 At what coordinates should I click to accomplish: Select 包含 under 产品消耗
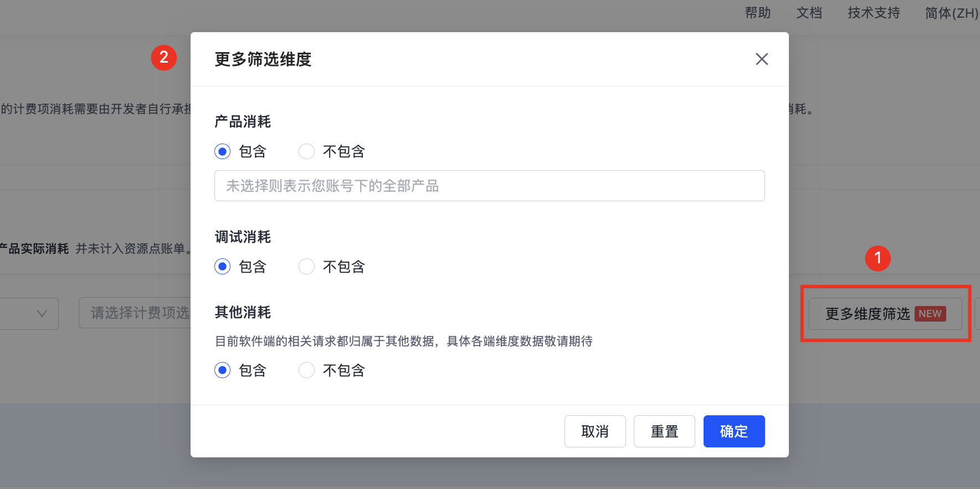tap(223, 151)
